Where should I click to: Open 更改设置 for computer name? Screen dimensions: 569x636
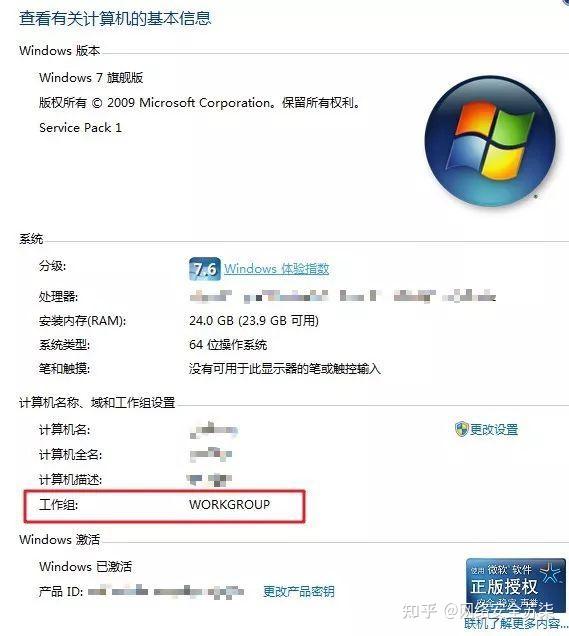point(494,430)
